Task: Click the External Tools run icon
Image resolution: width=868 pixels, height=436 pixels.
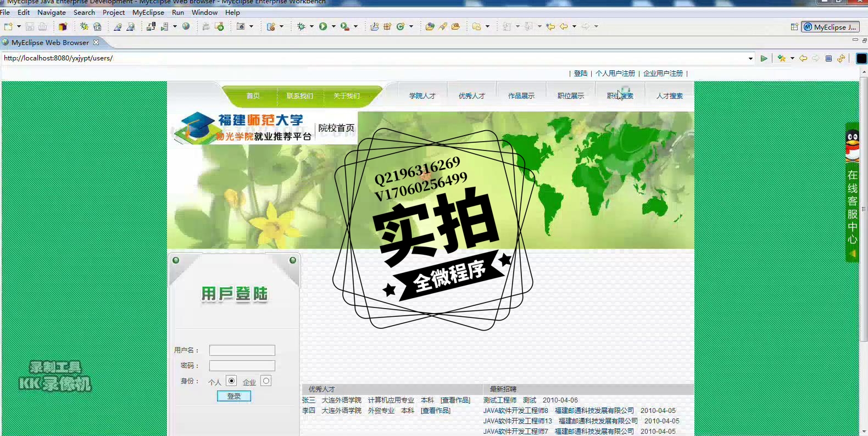Action: coord(344,26)
